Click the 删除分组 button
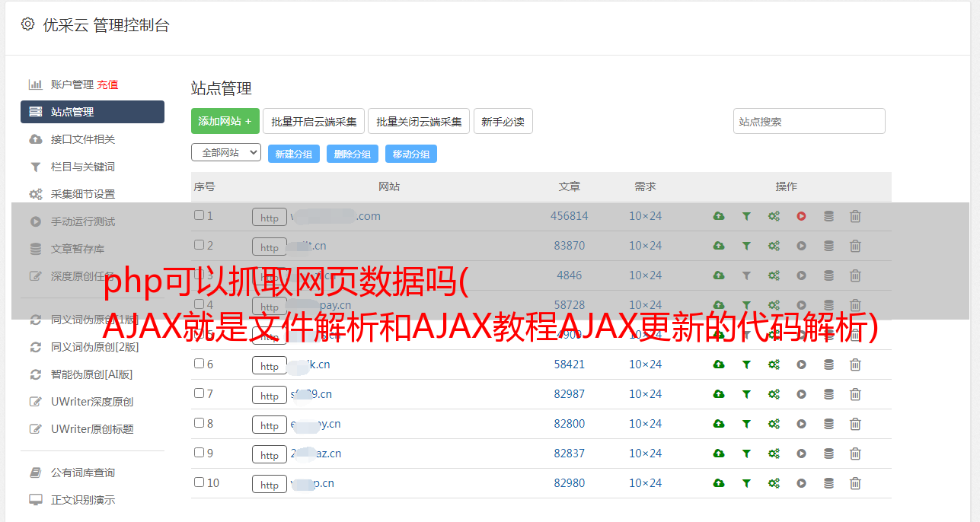 pyautogui.click(x=353, y=154)
